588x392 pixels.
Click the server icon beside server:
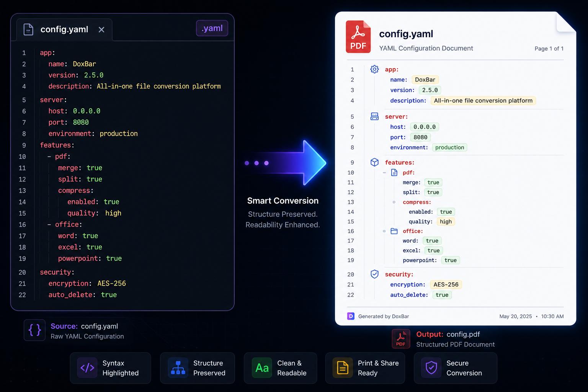pyautogui.click(x=374, y=116)
